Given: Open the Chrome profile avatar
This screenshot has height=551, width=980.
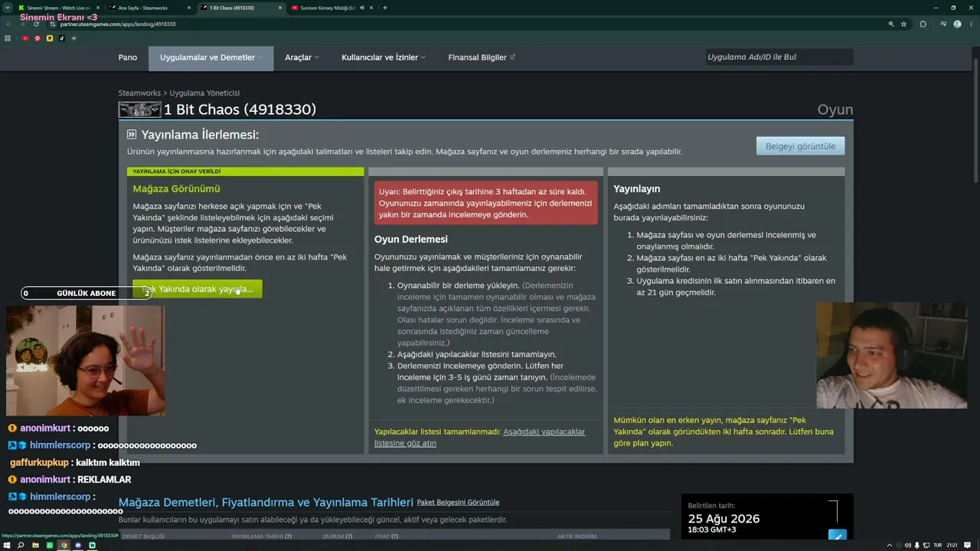Looking at the screenshot, I should (x=957, y=24).
